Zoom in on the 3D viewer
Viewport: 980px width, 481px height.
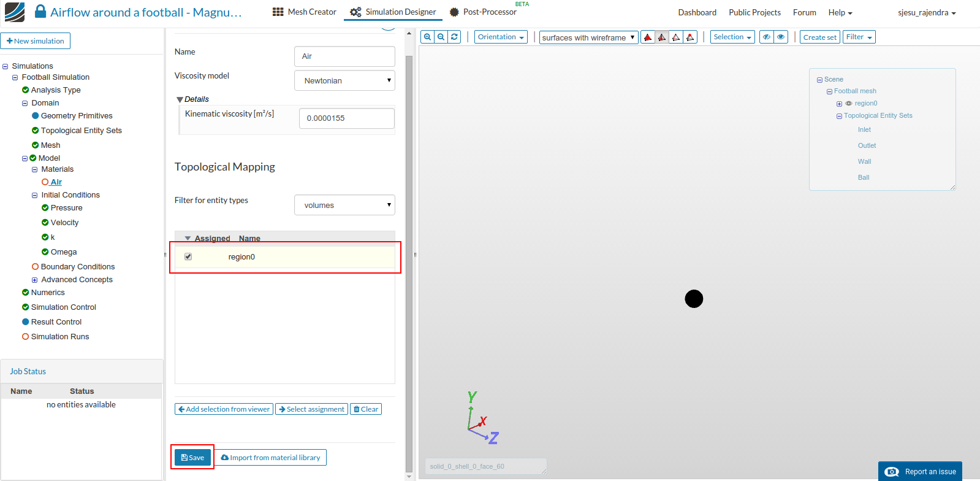(427, 37)
